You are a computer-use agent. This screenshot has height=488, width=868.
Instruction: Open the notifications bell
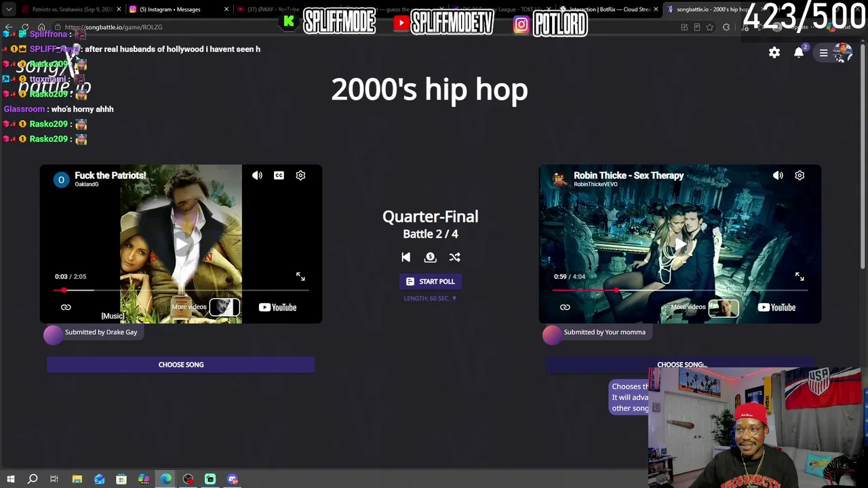(x=799, y=53)
